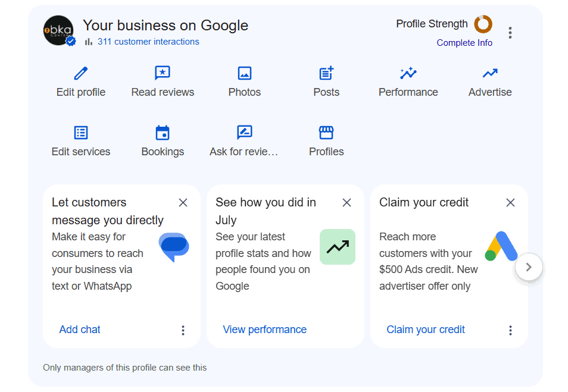Click the Profile Strength label
Screen dimensions: 568x392
coord(432,24)
